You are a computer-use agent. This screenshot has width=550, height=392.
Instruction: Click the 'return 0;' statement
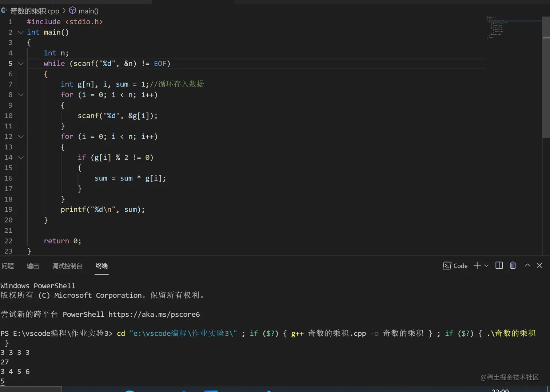[x=62, y=241]
